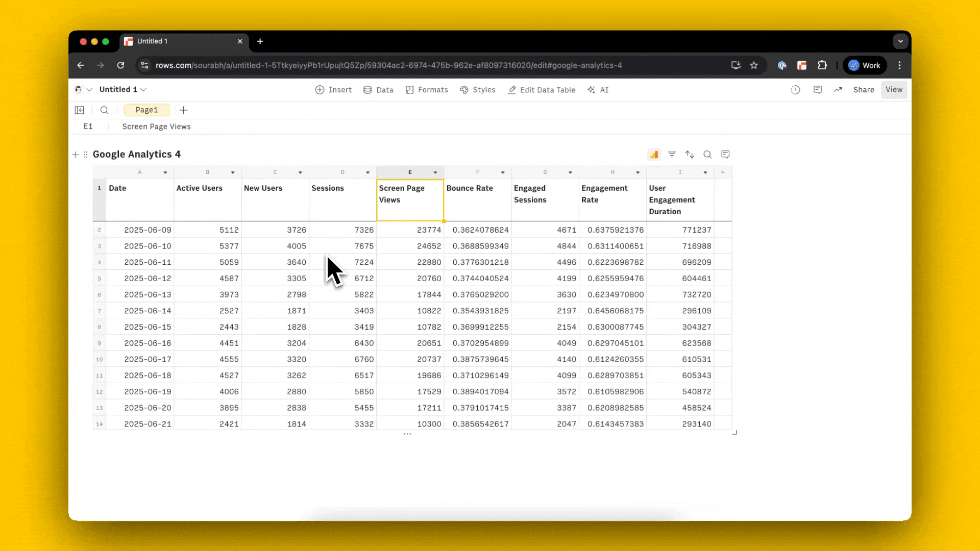Viewport: 980px width, 551px height.
Task: Open the comments panel icon in top bar
Action: 818,90
